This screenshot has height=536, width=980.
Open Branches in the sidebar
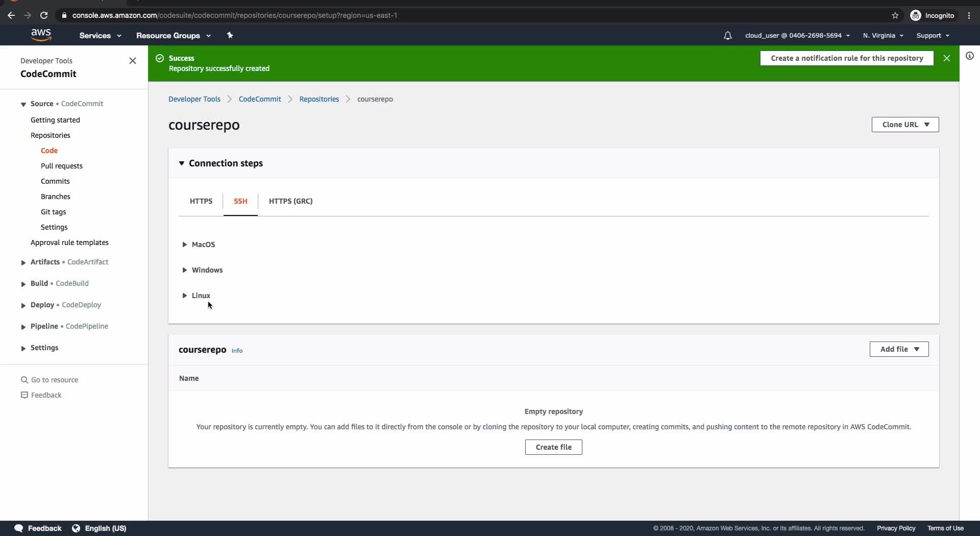pyautogui.click(x=56, y=197)
